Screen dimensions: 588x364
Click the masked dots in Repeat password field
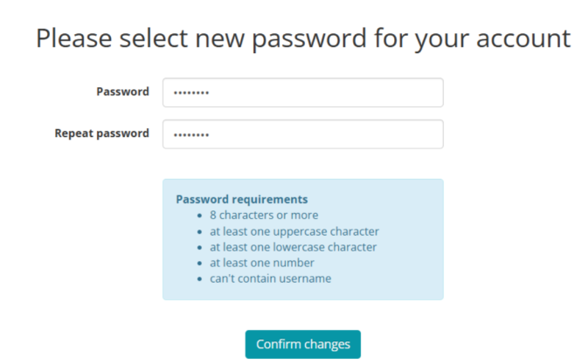click(x=191, y=135)
